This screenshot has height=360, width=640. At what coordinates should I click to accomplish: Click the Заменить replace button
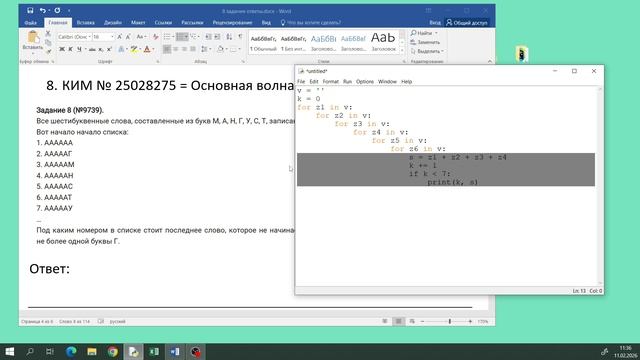click(425, 42)
